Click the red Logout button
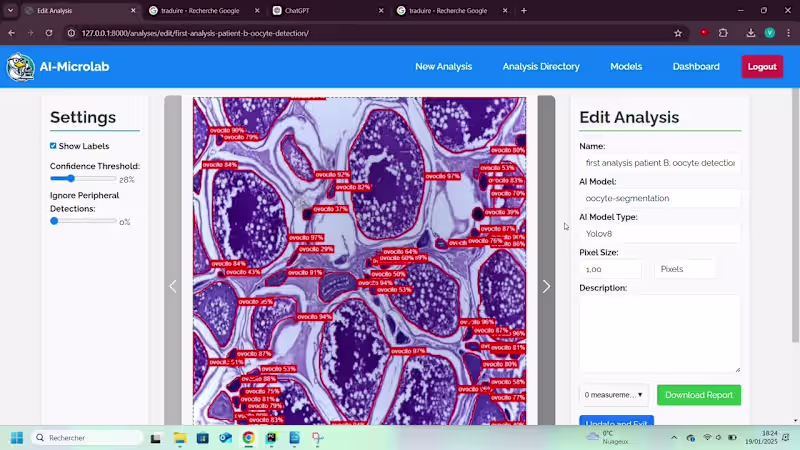 [762, 67]
